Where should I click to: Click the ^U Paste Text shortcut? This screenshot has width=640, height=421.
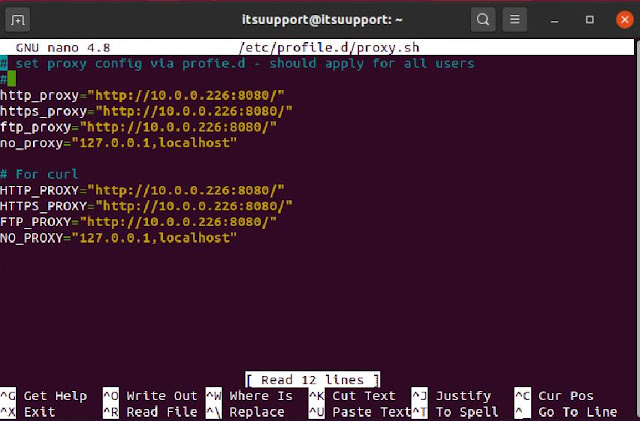point(360,412)
